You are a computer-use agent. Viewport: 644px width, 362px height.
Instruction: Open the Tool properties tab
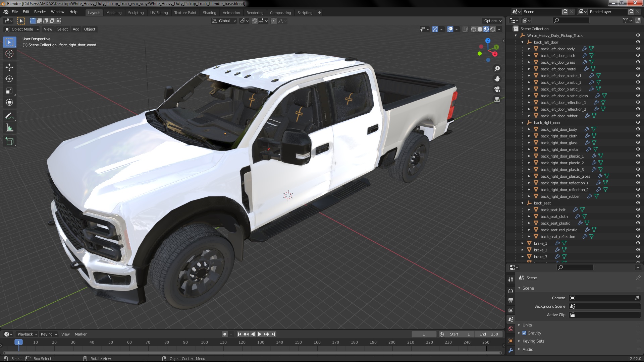pyautogui.click(x=511, y=279)
